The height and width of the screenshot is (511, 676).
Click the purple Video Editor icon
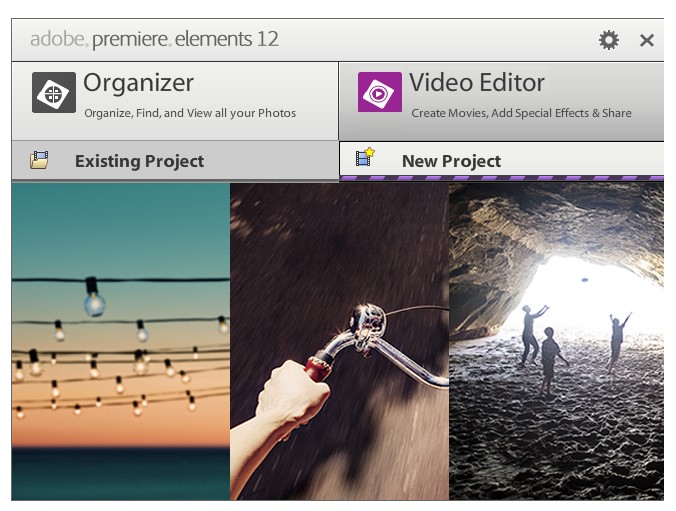(379, 92)
